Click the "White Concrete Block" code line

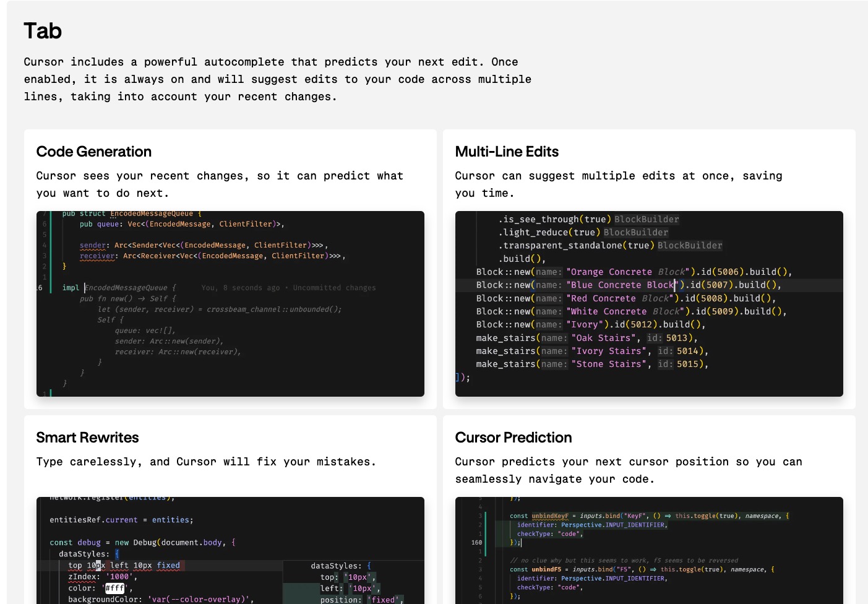(x=631, y=311)
